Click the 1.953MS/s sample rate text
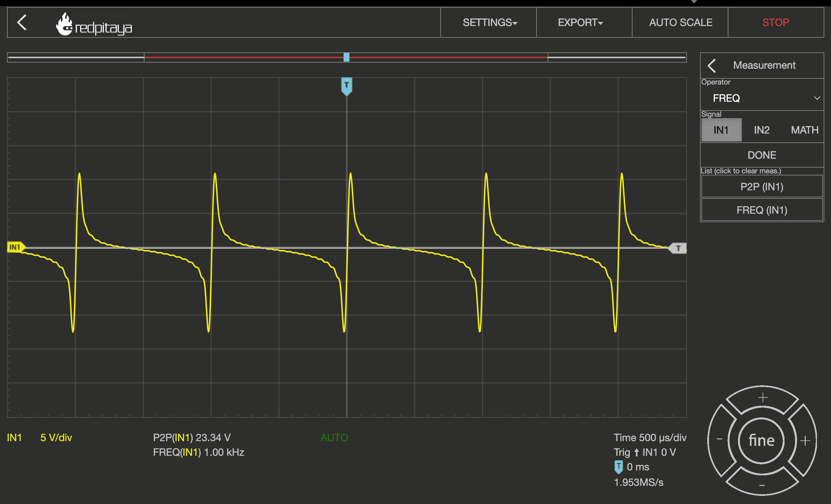This screenshot has width=831, height=504. point(638,482)
